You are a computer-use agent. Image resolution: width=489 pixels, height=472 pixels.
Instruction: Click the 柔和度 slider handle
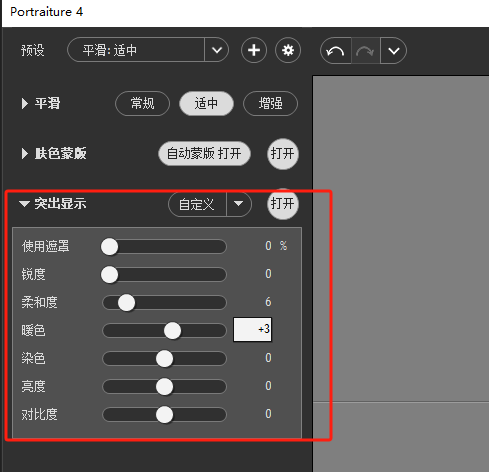pos(127,303)
